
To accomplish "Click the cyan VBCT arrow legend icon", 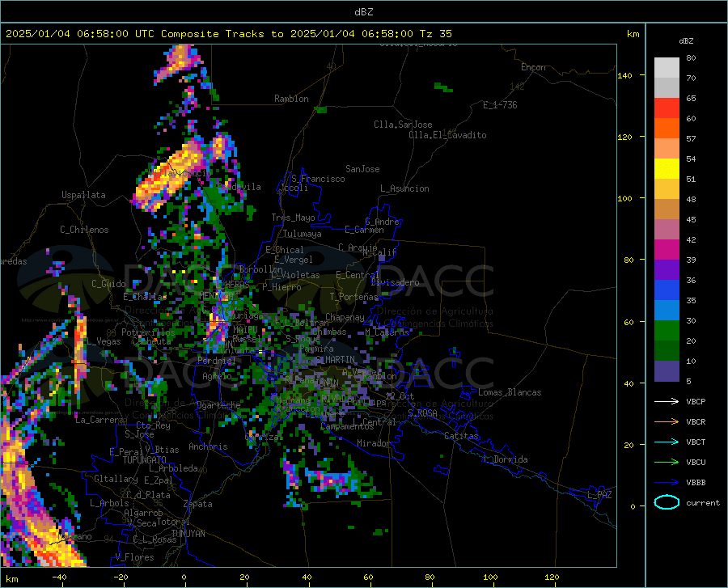I will 667,442.
